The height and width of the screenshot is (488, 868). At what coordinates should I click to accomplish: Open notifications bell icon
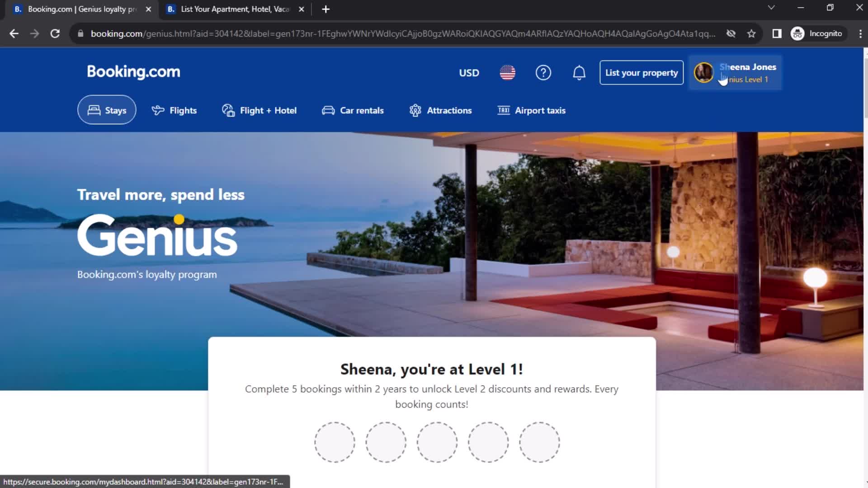(x=579, y=73)
